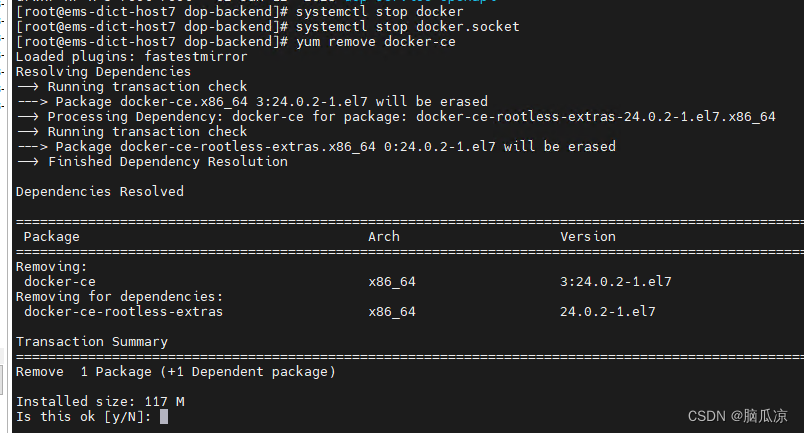Click the 'systemctl stop docker' command line

(x=239, y=11)
